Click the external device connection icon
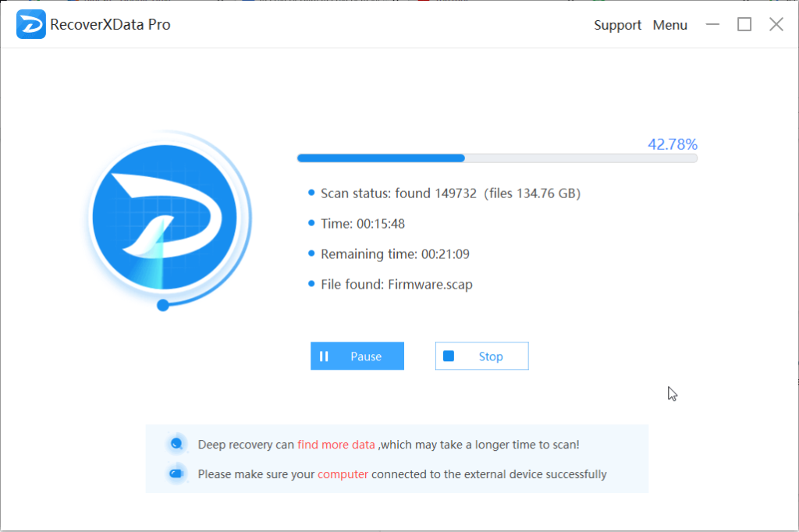 tap(176, 474)
